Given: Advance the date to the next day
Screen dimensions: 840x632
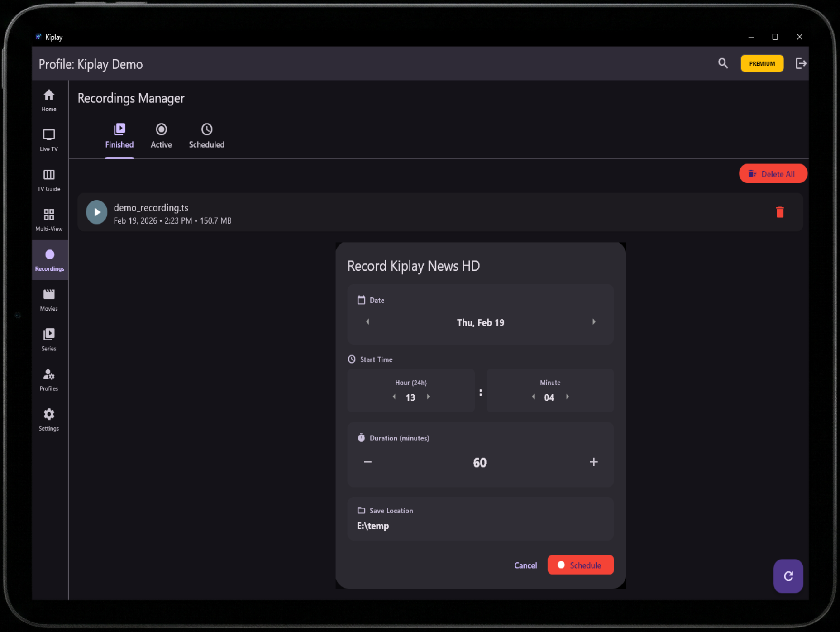Looking at the screenshot, I should [x=594, y=321].
